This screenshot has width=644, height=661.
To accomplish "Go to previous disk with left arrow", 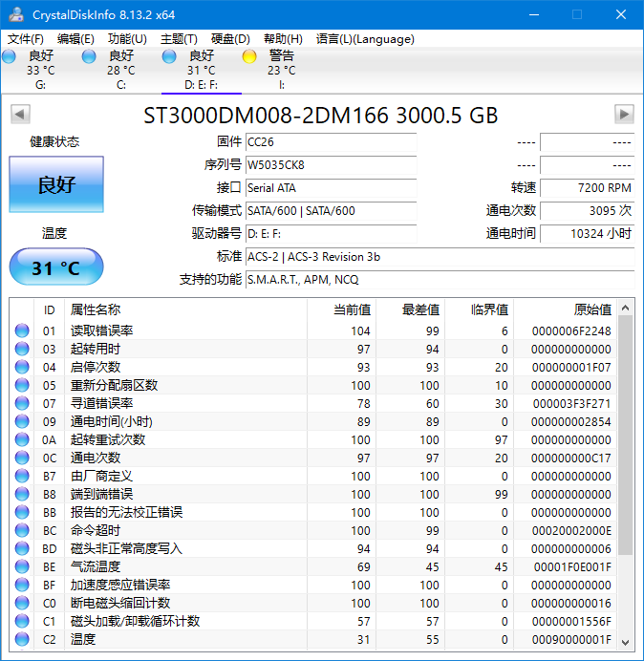I will pyautogui.click(x=19, y=115).
